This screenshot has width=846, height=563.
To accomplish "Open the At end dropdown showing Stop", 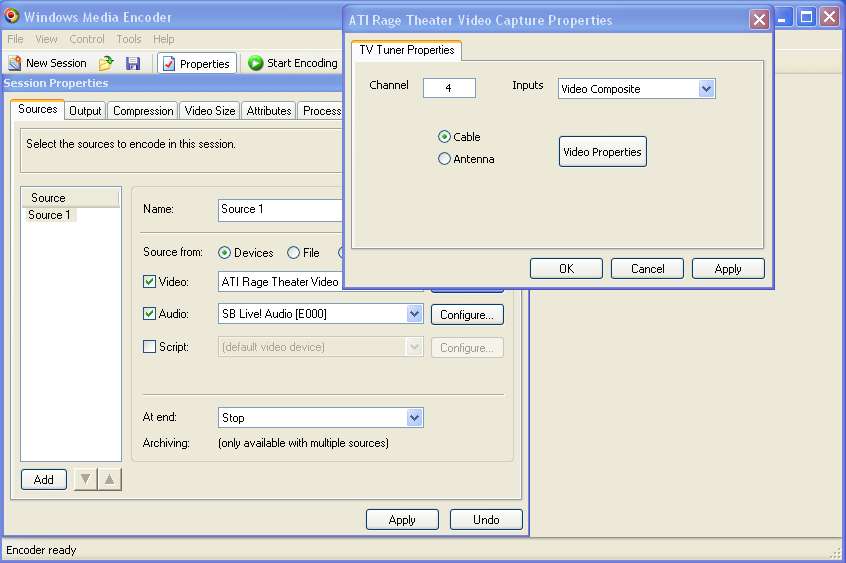I will point(414,417).
